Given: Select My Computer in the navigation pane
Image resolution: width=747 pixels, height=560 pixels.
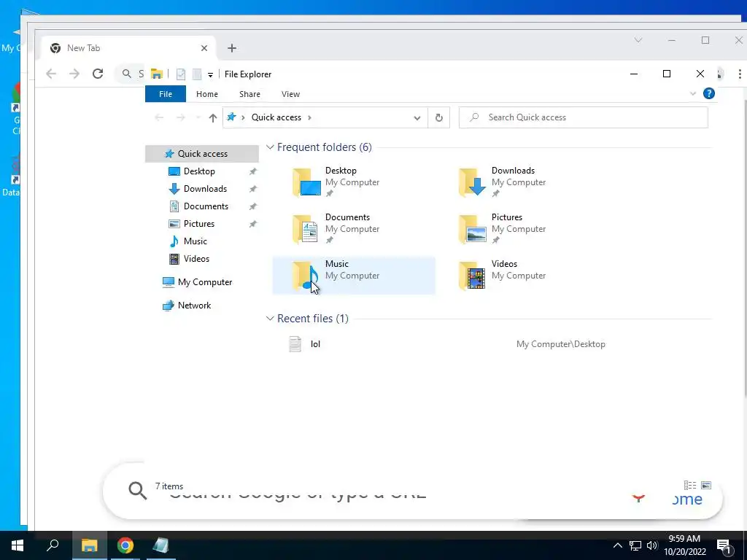Looking at the screenshot, I should click(x=205, y=282).
